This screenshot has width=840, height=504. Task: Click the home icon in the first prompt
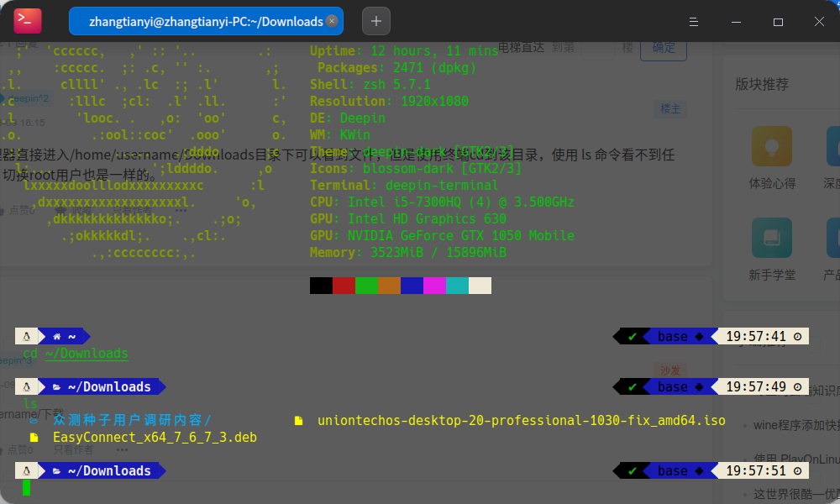click(x=57, y=336)
